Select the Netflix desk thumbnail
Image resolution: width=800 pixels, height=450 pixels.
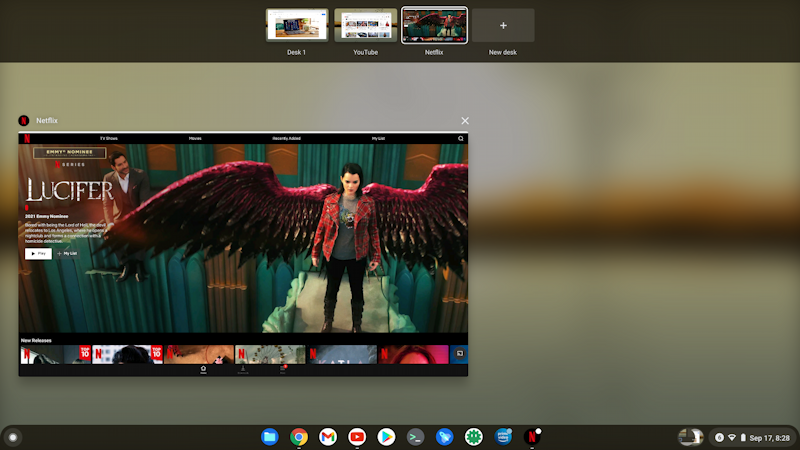pyautogui.click(x=434, y=25)
